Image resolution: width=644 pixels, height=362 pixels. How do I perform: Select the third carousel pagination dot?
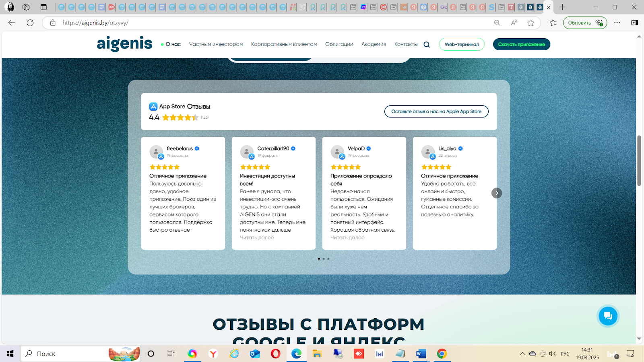point(328,259)
